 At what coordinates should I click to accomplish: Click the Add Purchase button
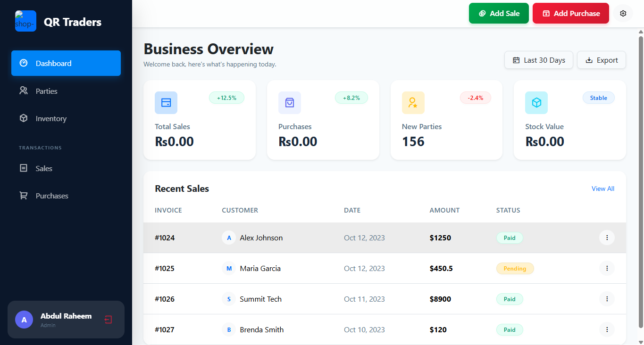tap(570, 13)
